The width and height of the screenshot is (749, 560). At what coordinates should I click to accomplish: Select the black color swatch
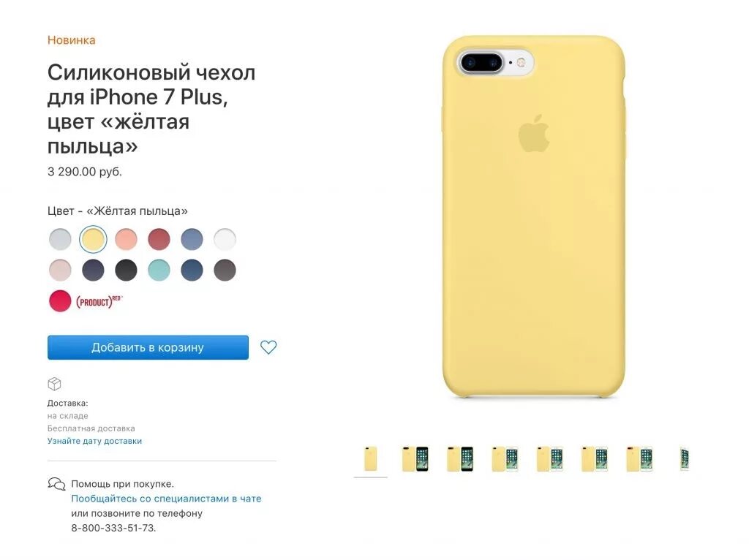point(126,270)
